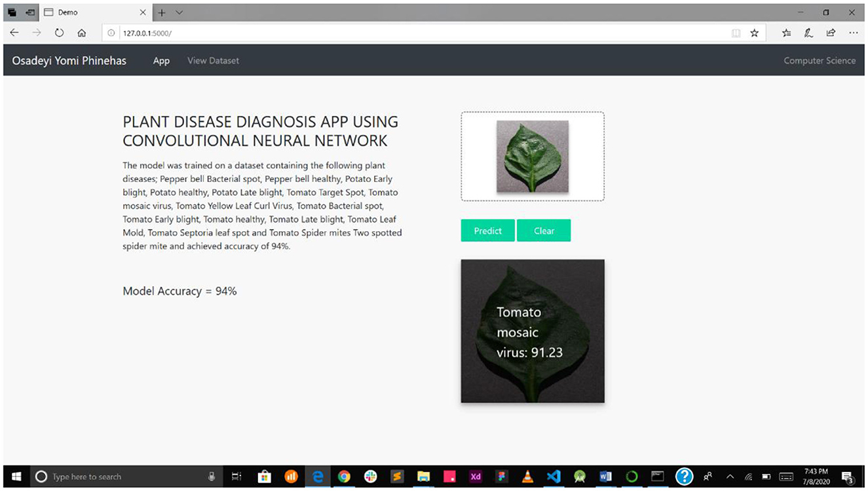868x491 pixels.
Task: Open the Hub favorites list icon
Action: 786,32
